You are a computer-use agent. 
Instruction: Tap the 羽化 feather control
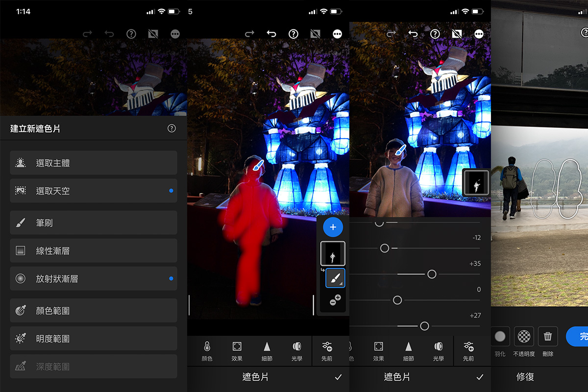[x=500, y=341]
